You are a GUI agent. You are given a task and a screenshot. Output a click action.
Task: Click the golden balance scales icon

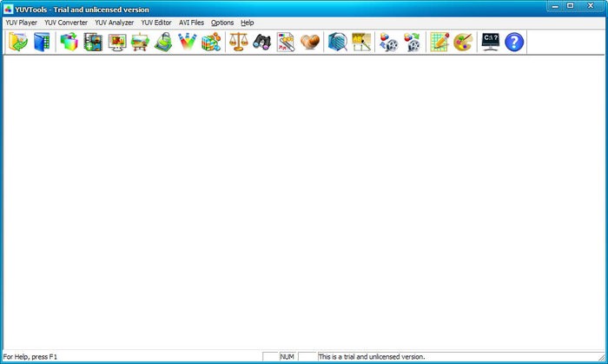coord(239,42)
